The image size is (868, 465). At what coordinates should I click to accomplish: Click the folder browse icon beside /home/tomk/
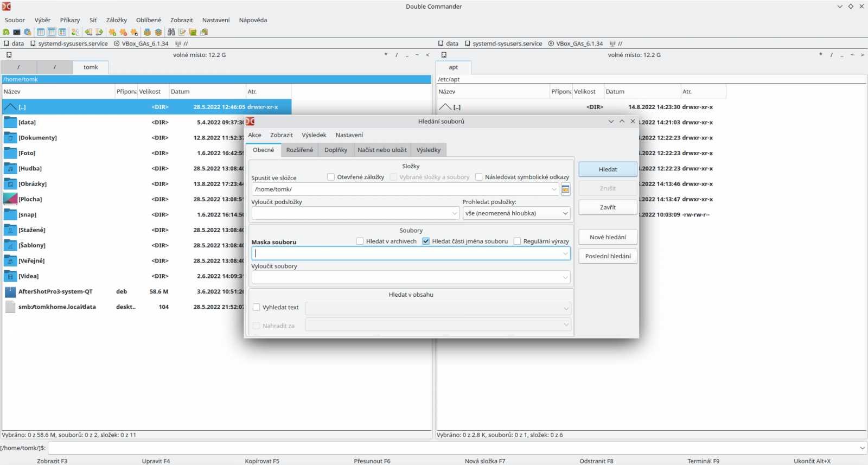pos(565,189)
